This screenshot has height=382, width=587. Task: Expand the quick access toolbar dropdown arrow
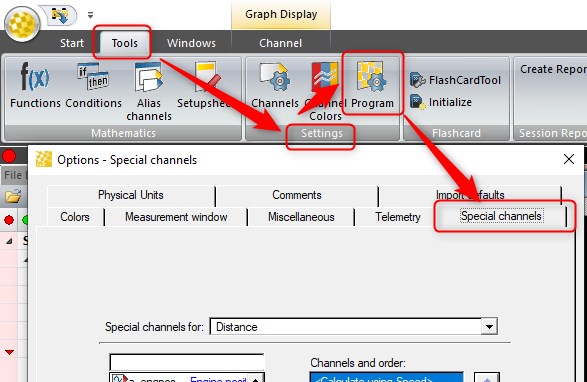pyautogui.click(x=90, y=15)
